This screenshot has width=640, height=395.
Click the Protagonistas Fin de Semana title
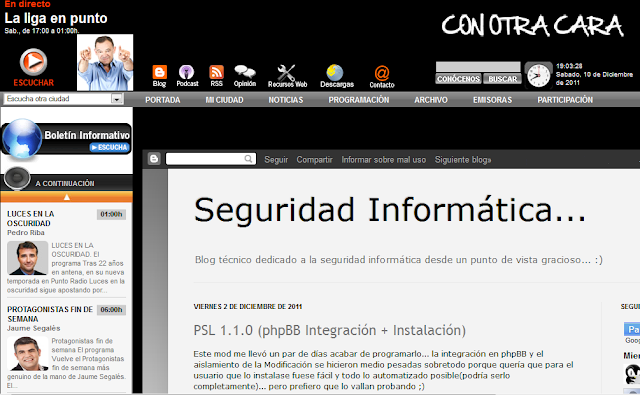(x=50, y=314)
